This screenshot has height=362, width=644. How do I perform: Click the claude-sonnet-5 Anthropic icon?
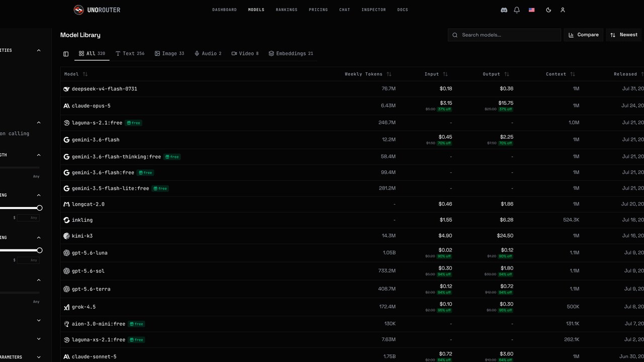click(66, 357)
